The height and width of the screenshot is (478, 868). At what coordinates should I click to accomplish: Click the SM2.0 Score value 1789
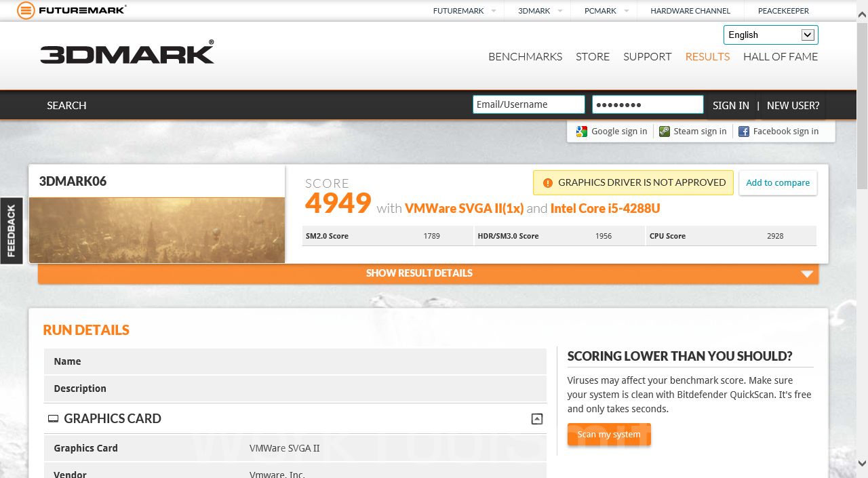click(x=431, y=236)
